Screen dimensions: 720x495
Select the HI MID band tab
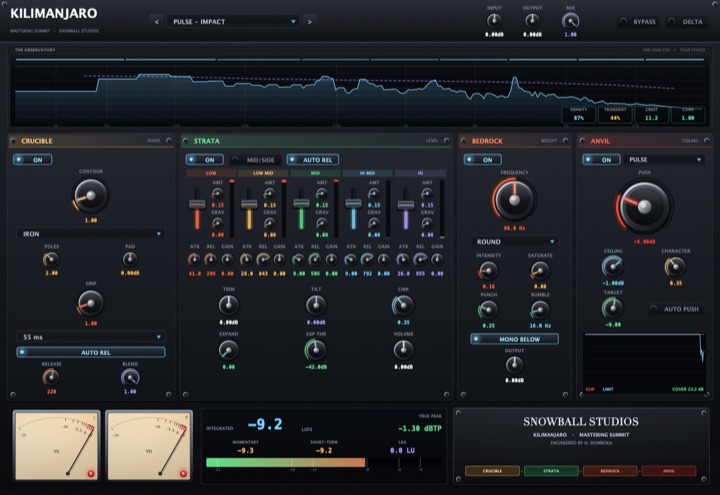[367, 173]
